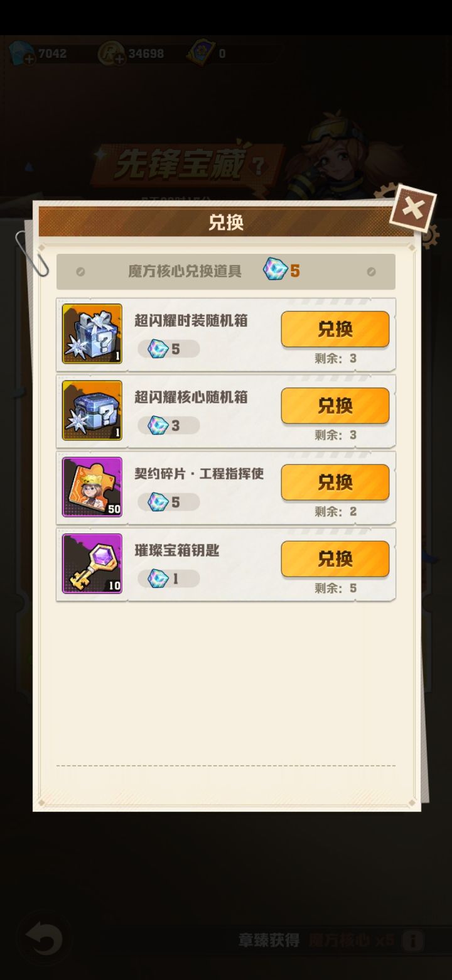
Task: Tap the 契约碎片·工程指挥使 puzzle piece icon
Action: (92, 487)
